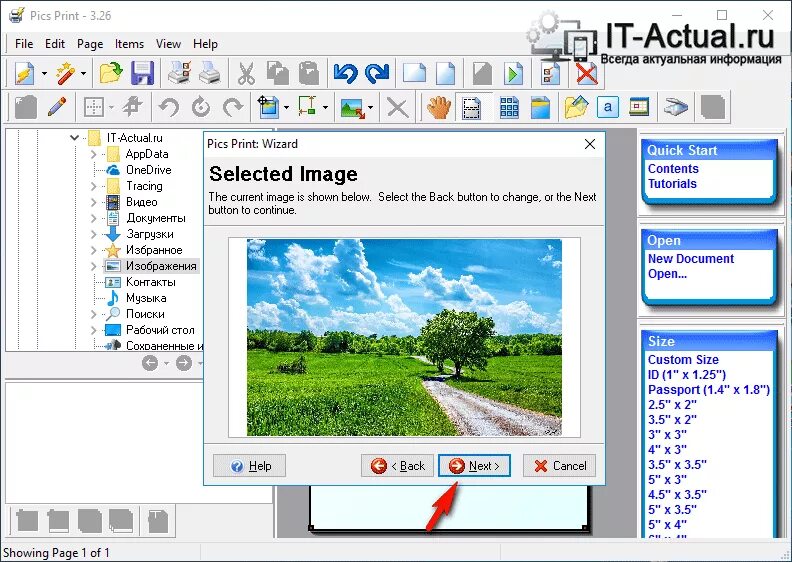Launch the magic wand wizard icon

66,74
